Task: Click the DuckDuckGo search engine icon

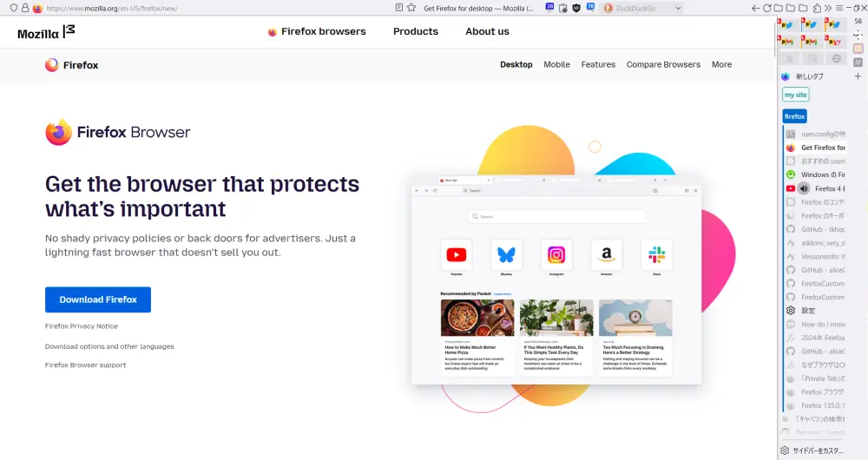Action: [x=608, y=9]
